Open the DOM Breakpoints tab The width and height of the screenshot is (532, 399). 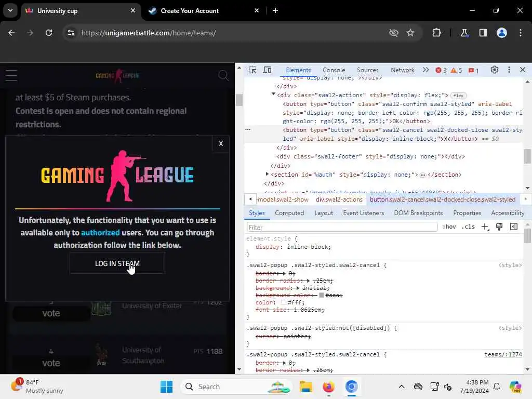tap(418, 212)
